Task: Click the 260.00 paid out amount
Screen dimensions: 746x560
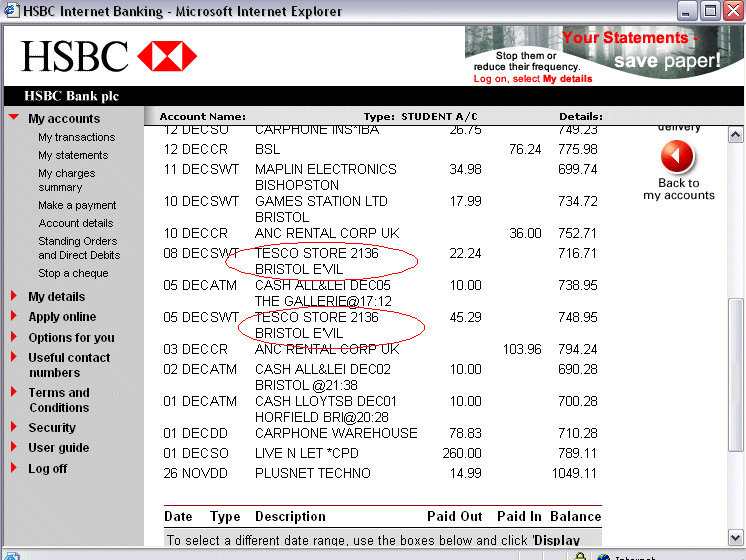Action: coord(461,453)
